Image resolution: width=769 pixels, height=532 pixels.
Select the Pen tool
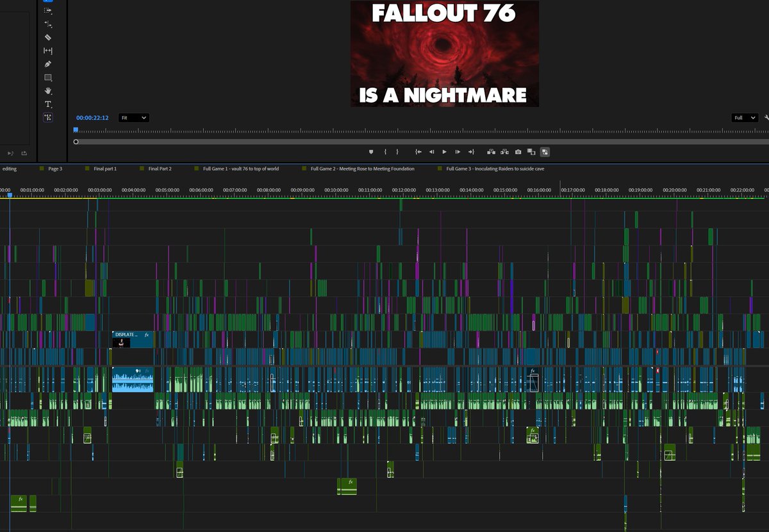48,64
